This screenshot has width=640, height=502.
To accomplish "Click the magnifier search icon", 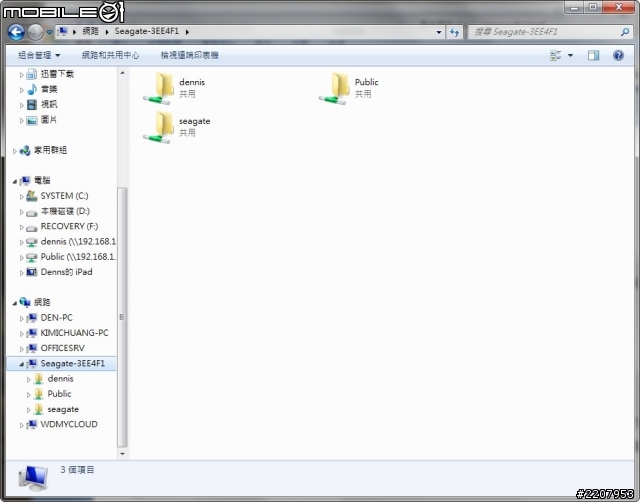I will coord(624,32).
